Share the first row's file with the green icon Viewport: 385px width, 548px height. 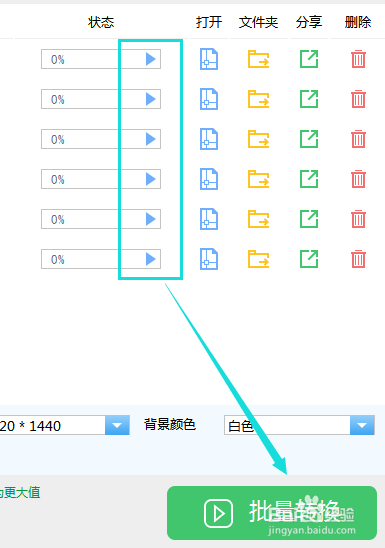[x=309, y=59]
